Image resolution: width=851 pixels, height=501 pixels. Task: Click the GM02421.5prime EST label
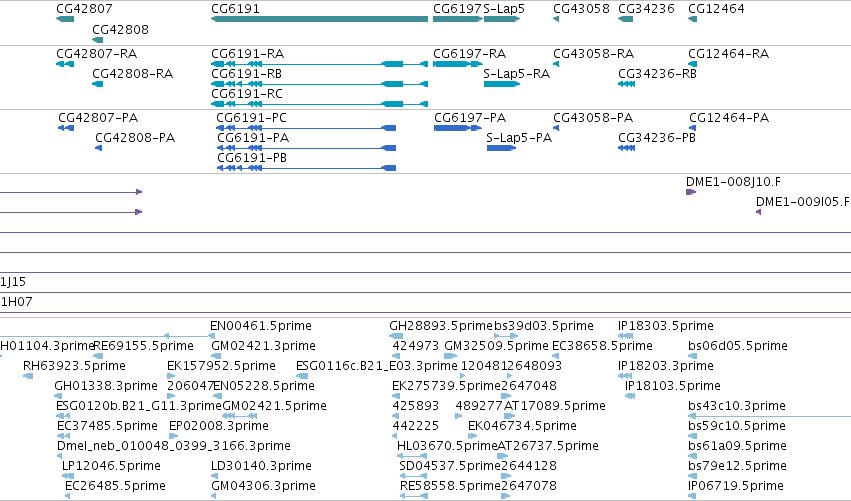274,406
